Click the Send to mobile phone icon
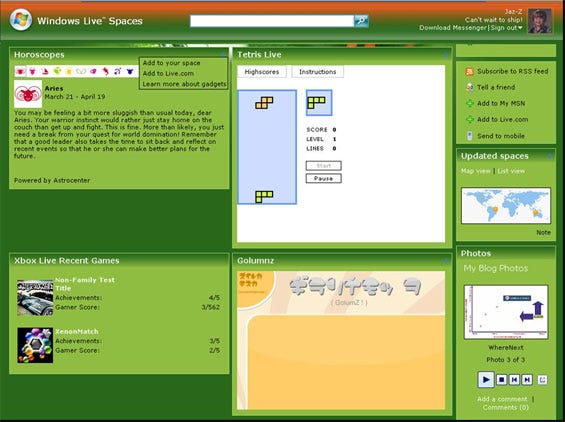The image size is (565, 422). point(470,136)
